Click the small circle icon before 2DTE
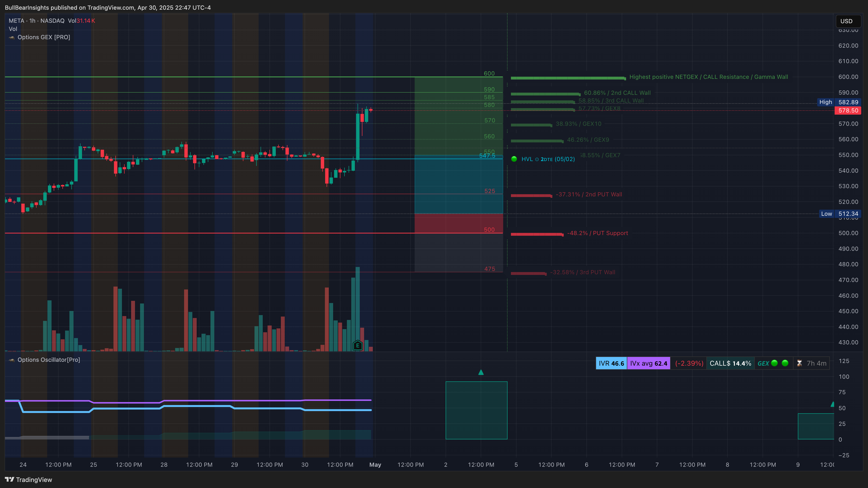Screen dimensions: 868x488 click(537, 159)
